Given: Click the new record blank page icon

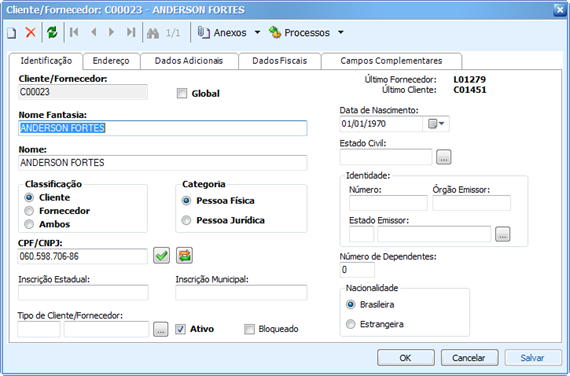Looking at the screenshot, I should click(x=12, y=33).
